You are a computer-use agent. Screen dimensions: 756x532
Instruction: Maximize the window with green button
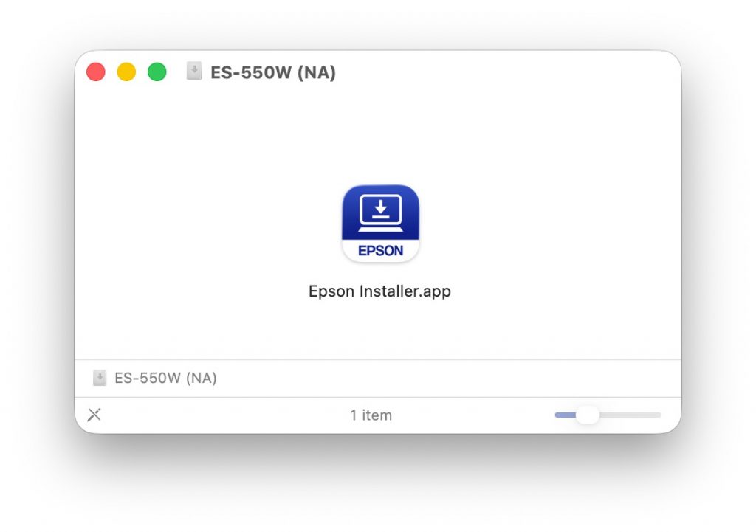[157, 72]
